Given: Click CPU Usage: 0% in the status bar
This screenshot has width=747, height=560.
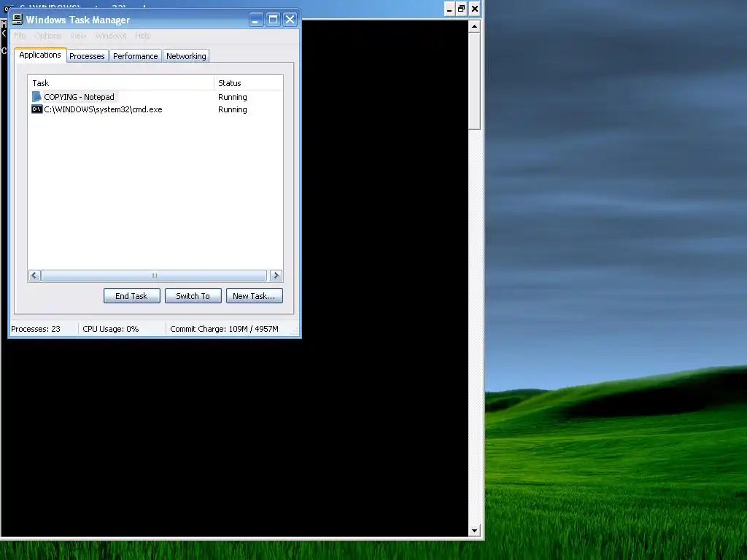Looking at the screenshot, I should click(x=111, y=329).
